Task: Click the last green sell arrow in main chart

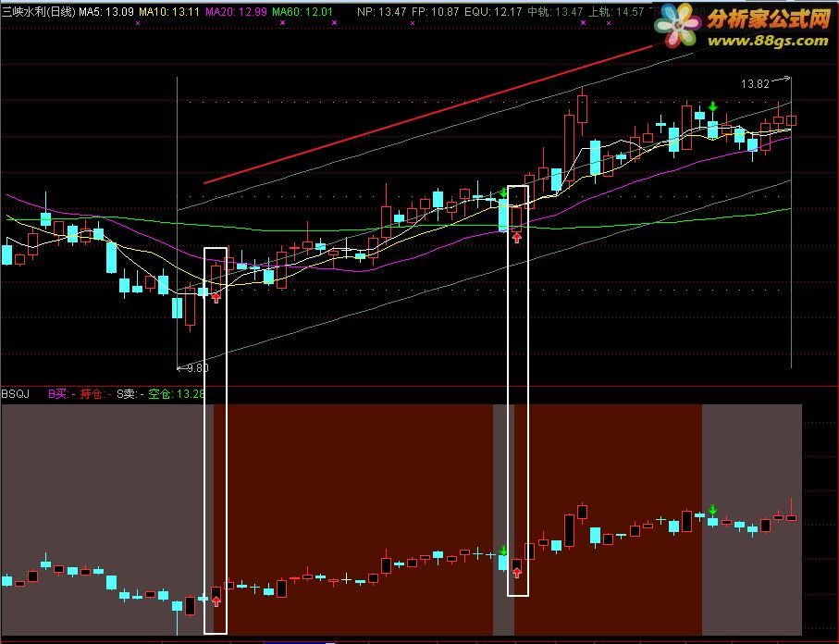Action: pos(712,106)
